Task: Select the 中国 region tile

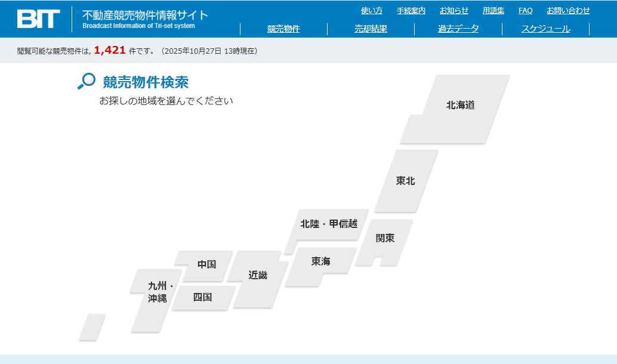Action: pyautogui.click(x=206, y=264)
